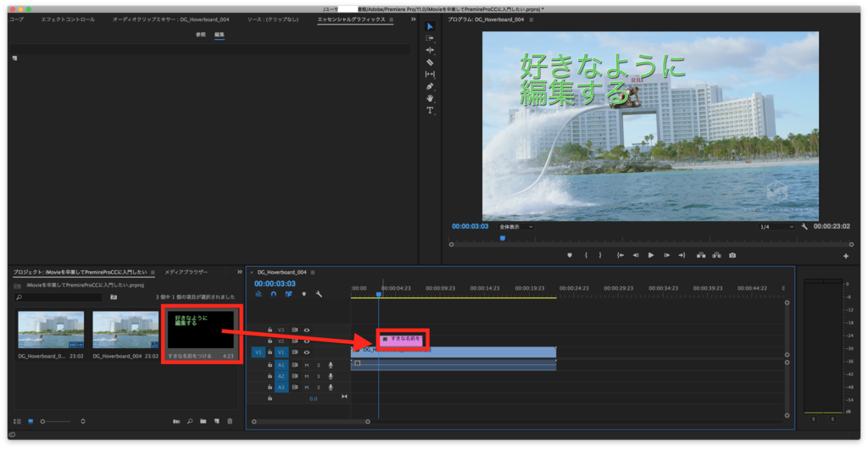Click Mark Out bracket button
This screenshot has width=868, height=449.
click(x=600, y=256)
